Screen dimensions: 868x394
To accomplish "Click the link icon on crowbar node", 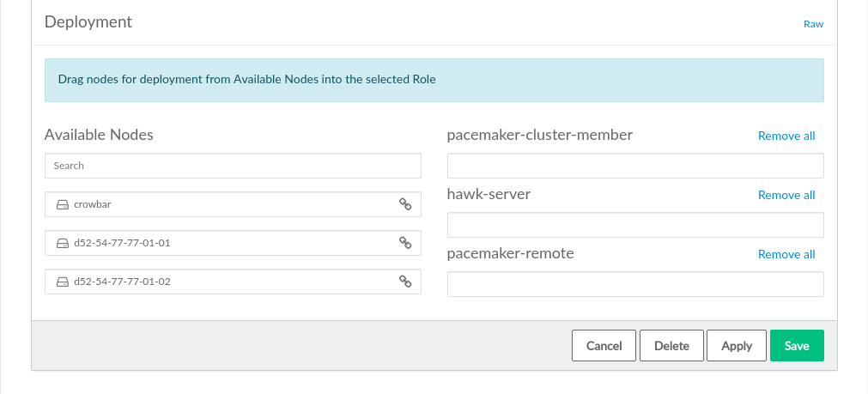I will pyautogui.click(x=405, y=204).
